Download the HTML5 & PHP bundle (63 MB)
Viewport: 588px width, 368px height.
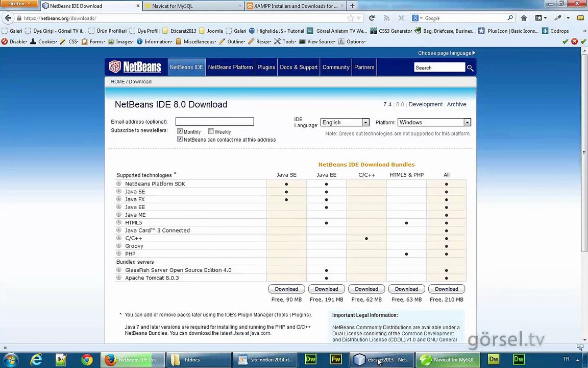pos(406,289)
